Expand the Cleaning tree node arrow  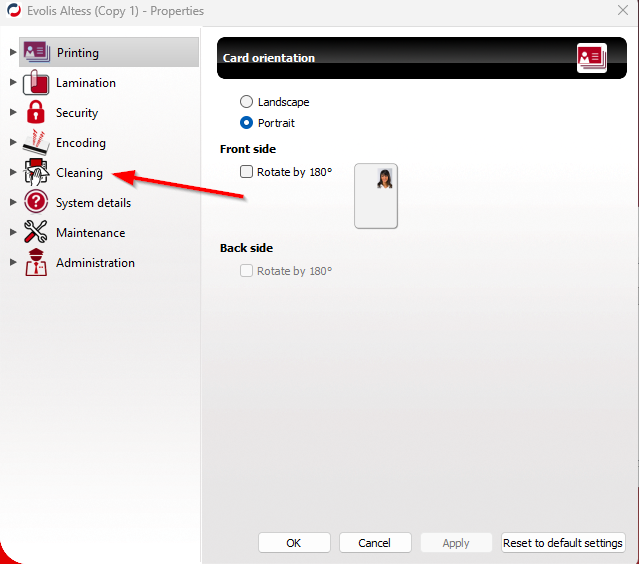coord(13,172)
